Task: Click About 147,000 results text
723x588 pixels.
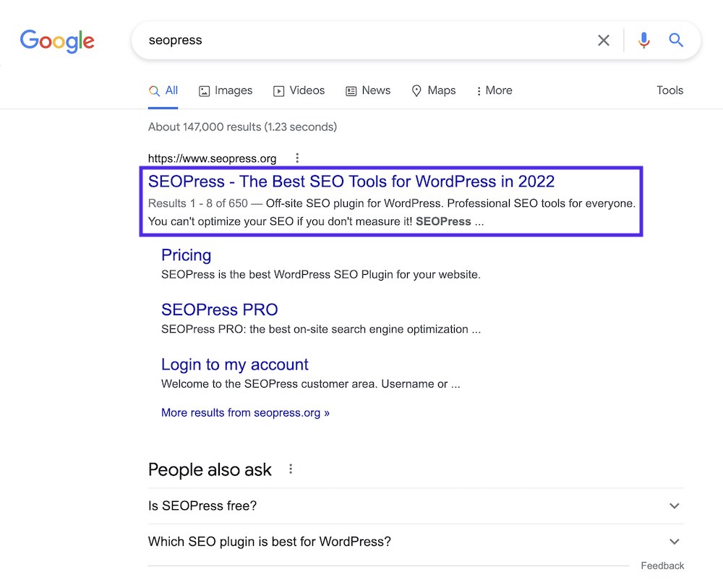Action: coord(242,127)
